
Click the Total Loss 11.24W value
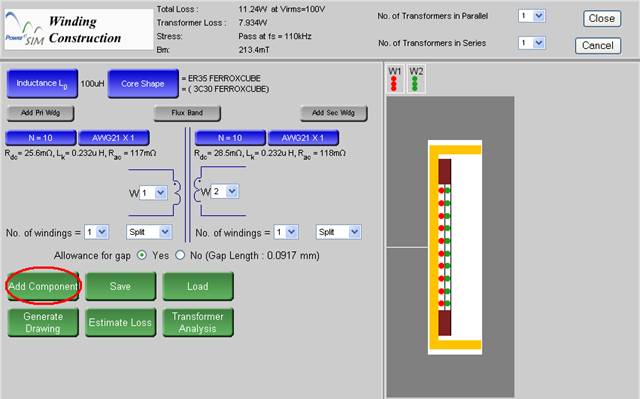click(x=282, y=9)
